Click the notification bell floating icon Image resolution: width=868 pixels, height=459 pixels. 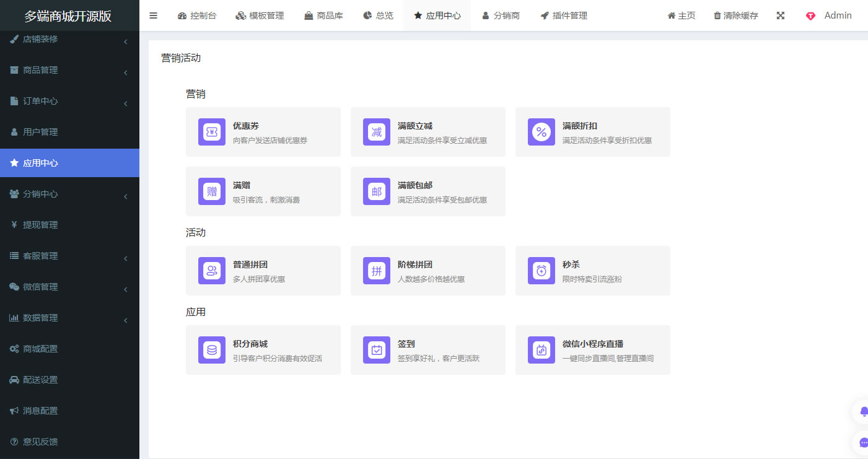pyautogui.click(x=864, y=412)
